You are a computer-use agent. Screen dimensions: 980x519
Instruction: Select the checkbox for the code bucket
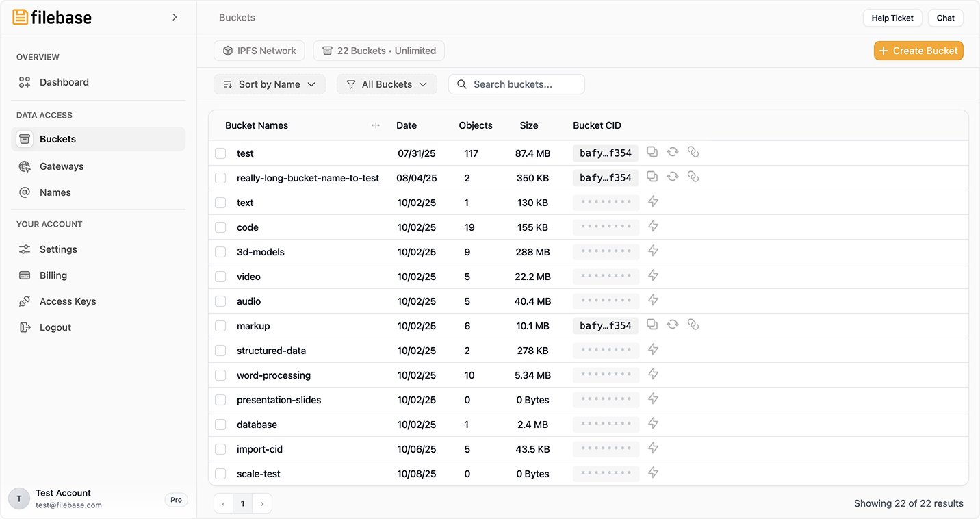220,227
